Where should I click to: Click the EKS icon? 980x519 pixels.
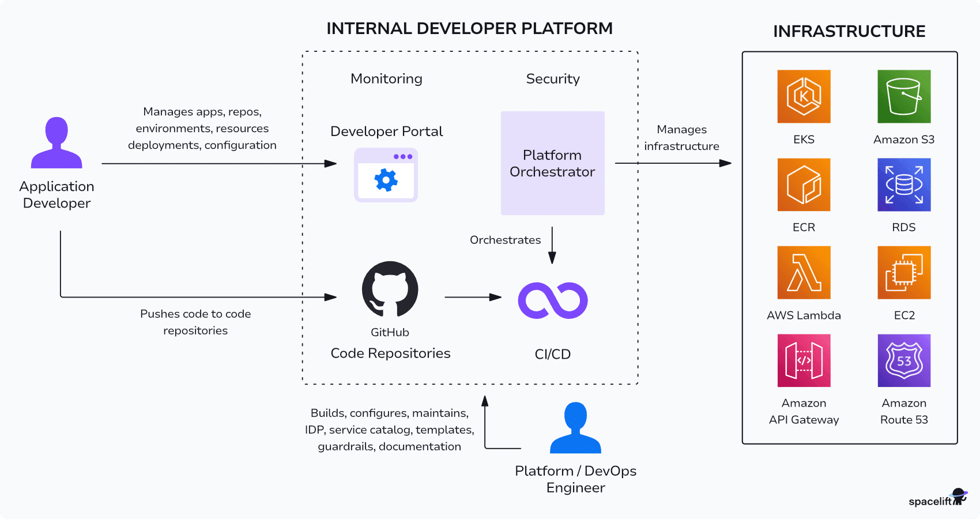click(x=804, y=97)
